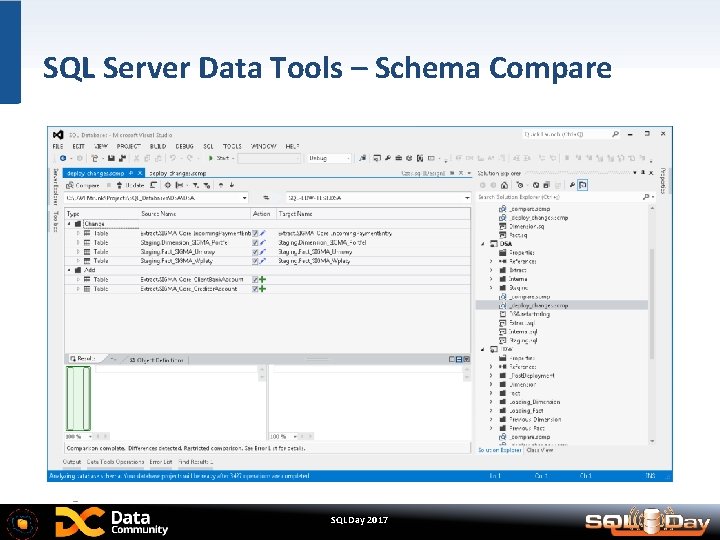Open the Debug configuration dropdown
This screenshot has height=540, width=720.
coord(330,158)
